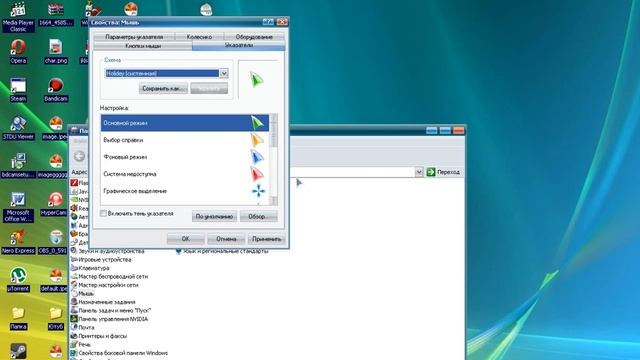Select the Основной режим pointer row

185,123
